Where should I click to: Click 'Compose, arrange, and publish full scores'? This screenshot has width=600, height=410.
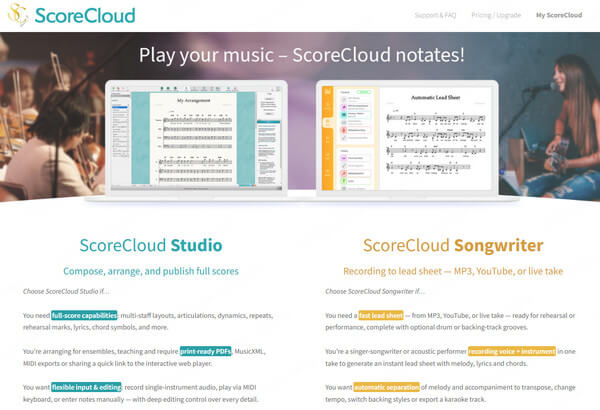(x=151, y=271)
